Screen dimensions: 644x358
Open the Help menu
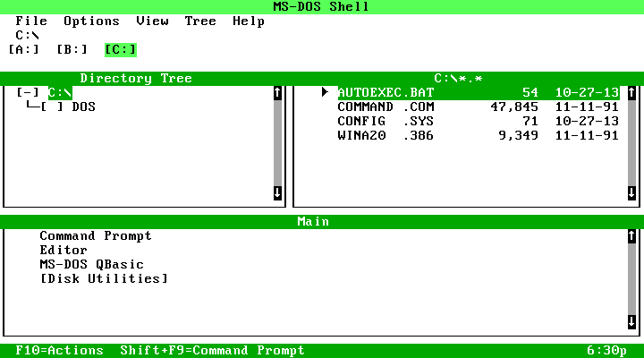[x=248, y=21]
